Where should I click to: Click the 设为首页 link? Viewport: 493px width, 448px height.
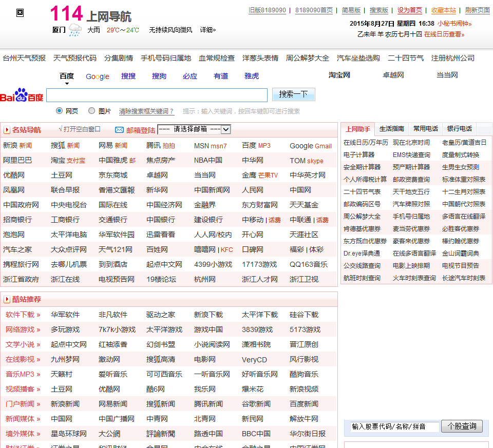point(409,10)
